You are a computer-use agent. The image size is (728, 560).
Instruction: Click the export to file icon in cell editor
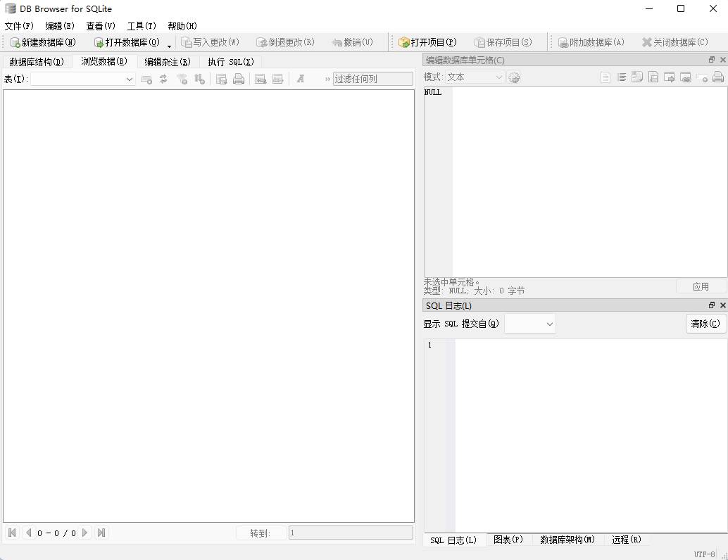653,77
